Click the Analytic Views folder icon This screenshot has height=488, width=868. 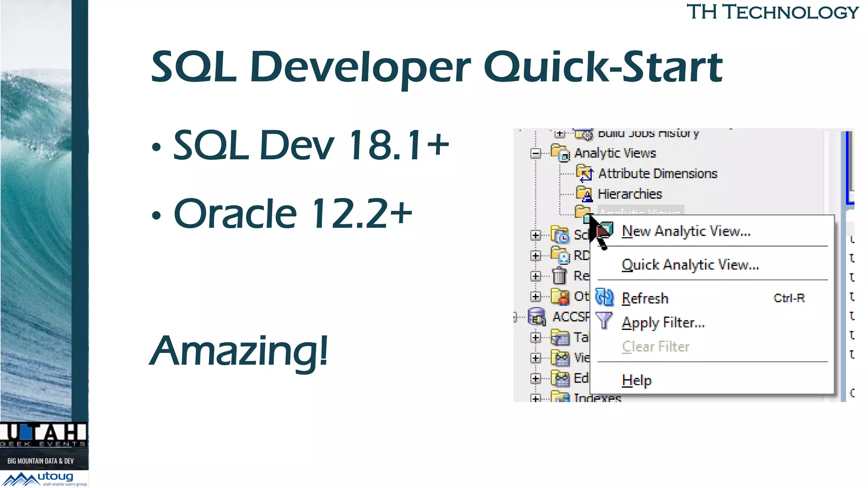click(x=560, y=153)
